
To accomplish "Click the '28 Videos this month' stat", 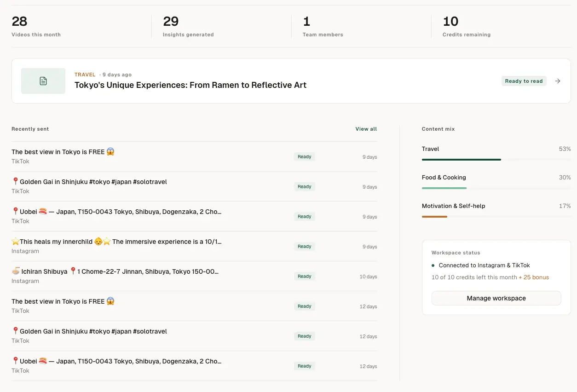I will [36, 27].
